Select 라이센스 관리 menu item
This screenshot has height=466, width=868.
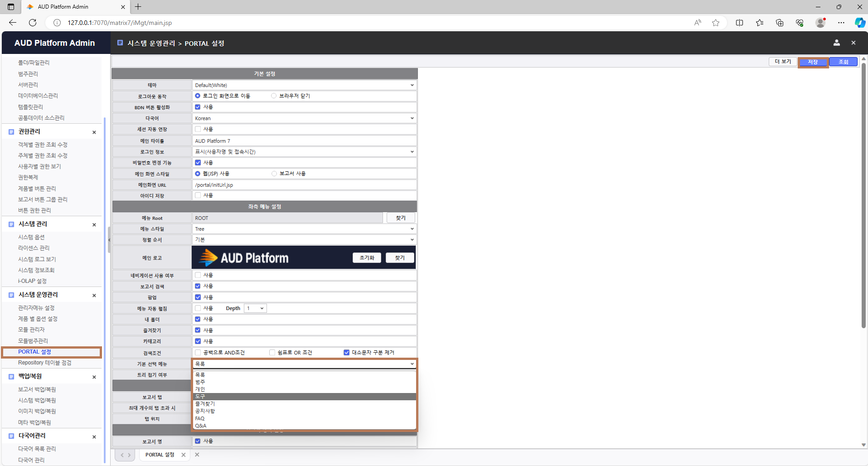(34, 248)
